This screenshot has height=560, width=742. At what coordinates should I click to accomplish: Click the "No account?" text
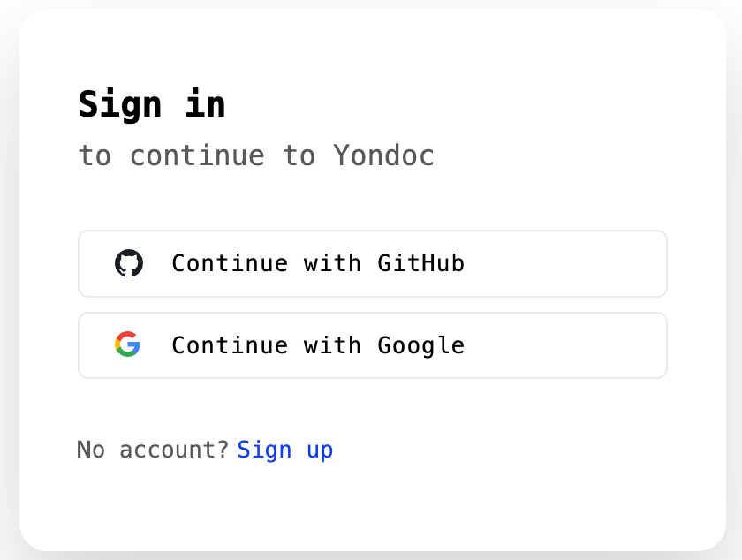153,450
